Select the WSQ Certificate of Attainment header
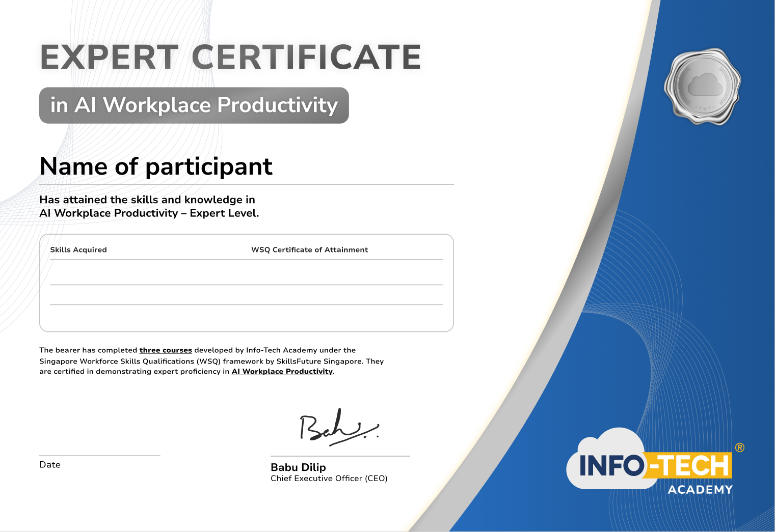The height and width of the screenshot is (532, 775). click(x=309, y=249)
